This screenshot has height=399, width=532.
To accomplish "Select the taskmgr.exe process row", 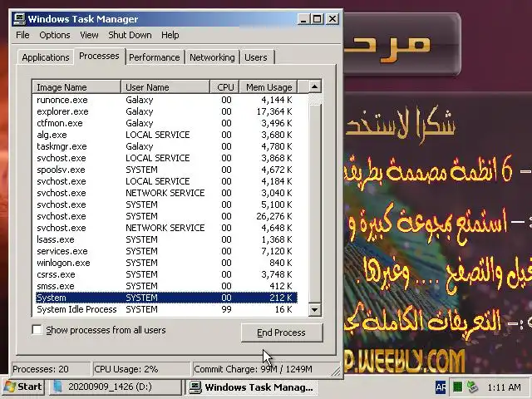I will (x=166, y=146).
